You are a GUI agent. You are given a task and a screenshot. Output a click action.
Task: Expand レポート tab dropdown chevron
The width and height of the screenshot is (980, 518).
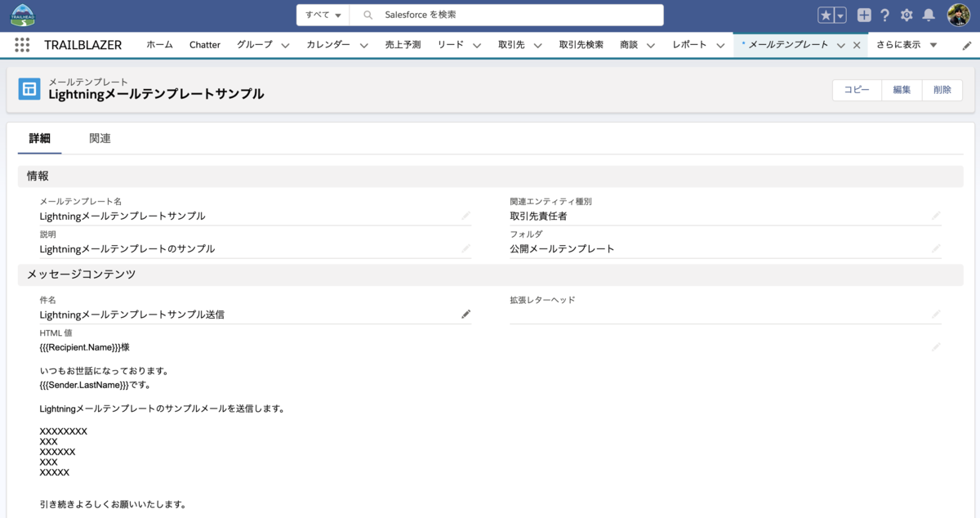coord(720,46)
